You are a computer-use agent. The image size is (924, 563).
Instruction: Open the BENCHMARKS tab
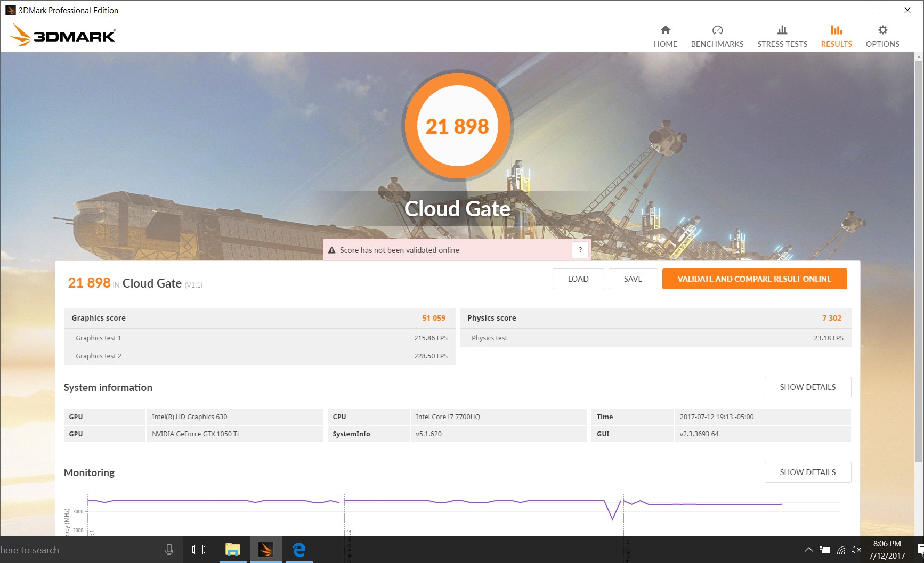pos(717,37)
